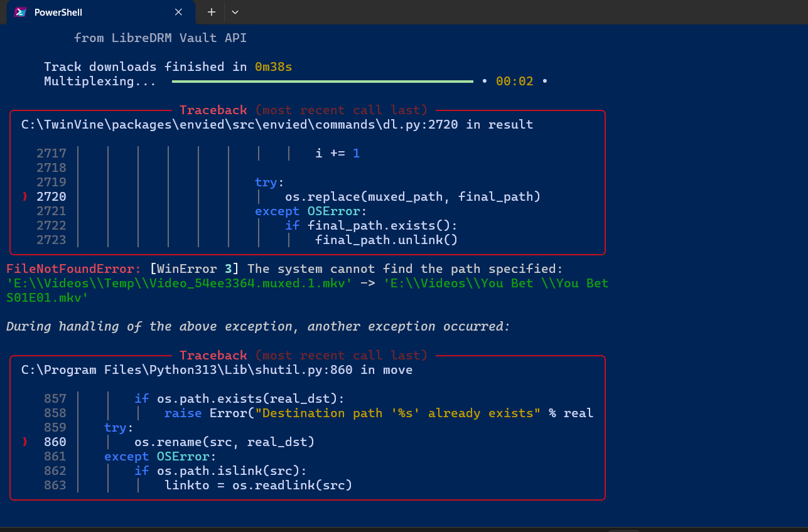Click the dl.py:2720 file path line

coord(277,124)
